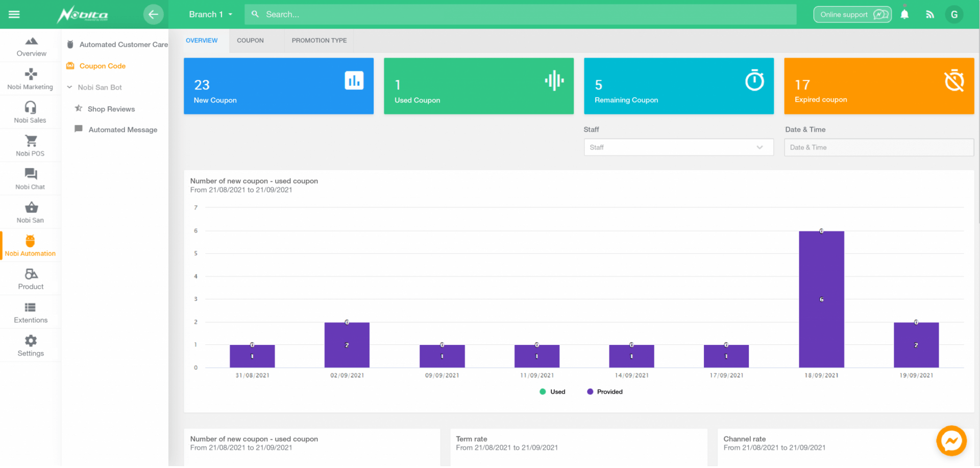Open the Branch 1 dropdown
980x468 pixels.
pyautogui.click(x=210, y=14)
